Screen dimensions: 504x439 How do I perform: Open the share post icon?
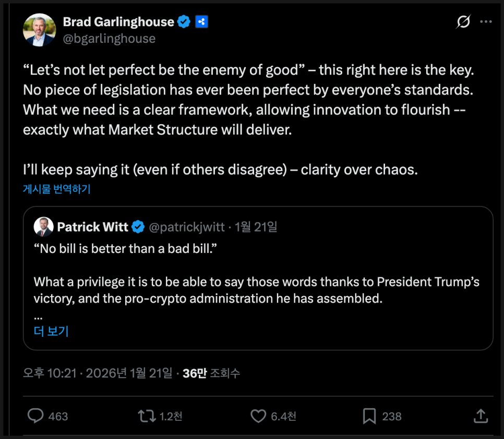(481, 416)
